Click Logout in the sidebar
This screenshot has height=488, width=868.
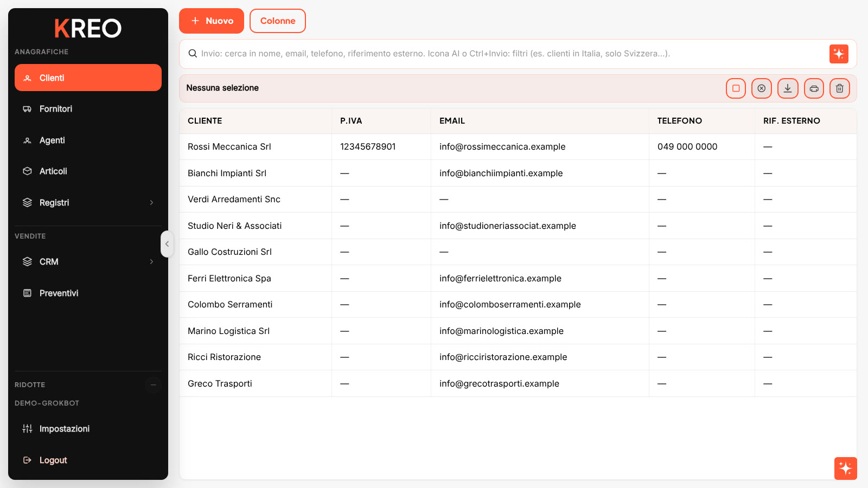click(88, 460)
